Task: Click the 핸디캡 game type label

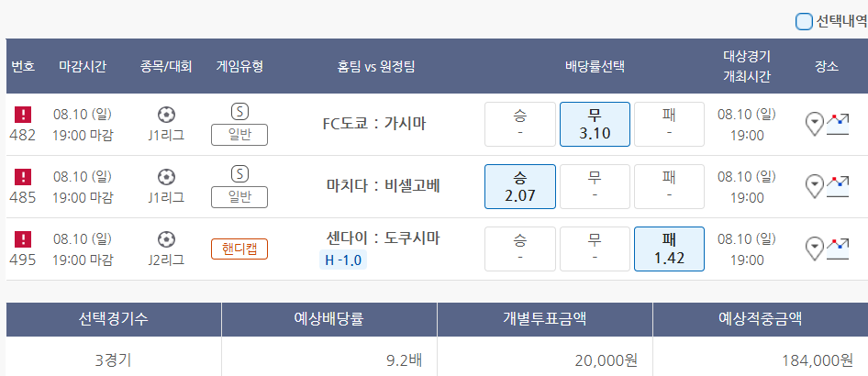Action: [x=239, y=249]
